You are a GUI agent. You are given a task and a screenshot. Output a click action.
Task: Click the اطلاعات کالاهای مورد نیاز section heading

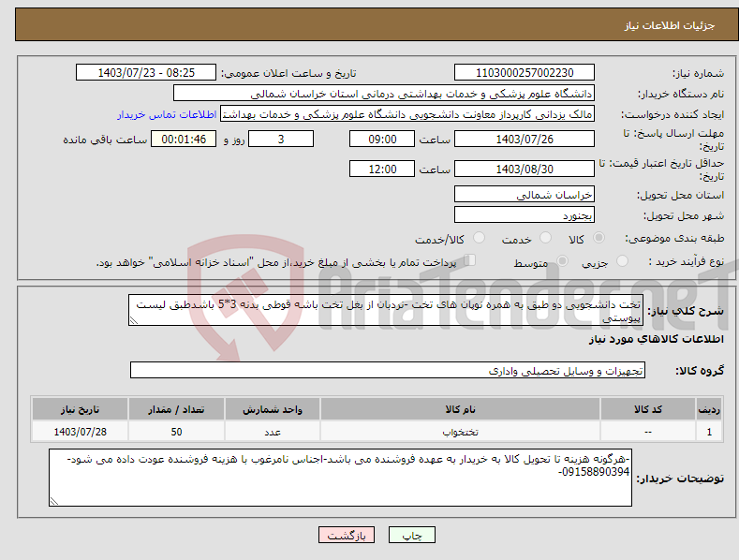tap(656, 339)
